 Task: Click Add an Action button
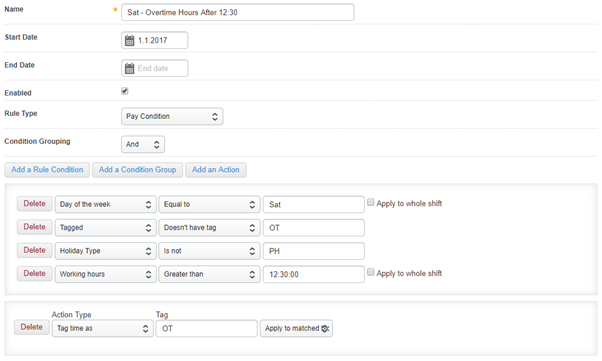[x=216, y=170]
